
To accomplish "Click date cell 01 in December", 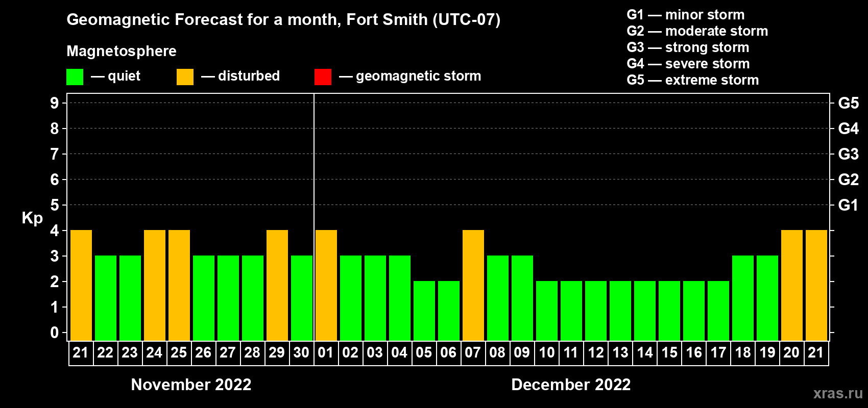I will point(326,353).
